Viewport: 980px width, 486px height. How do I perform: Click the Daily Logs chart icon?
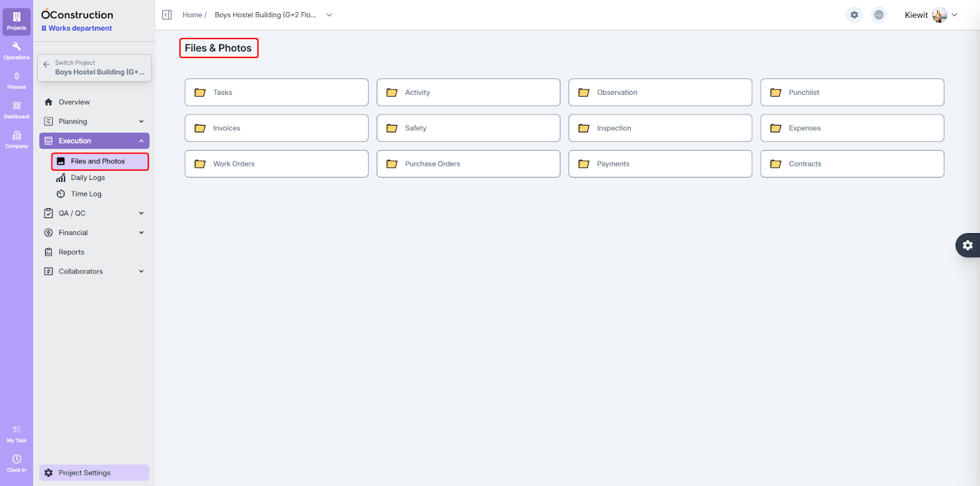click(x=61, y=178)
